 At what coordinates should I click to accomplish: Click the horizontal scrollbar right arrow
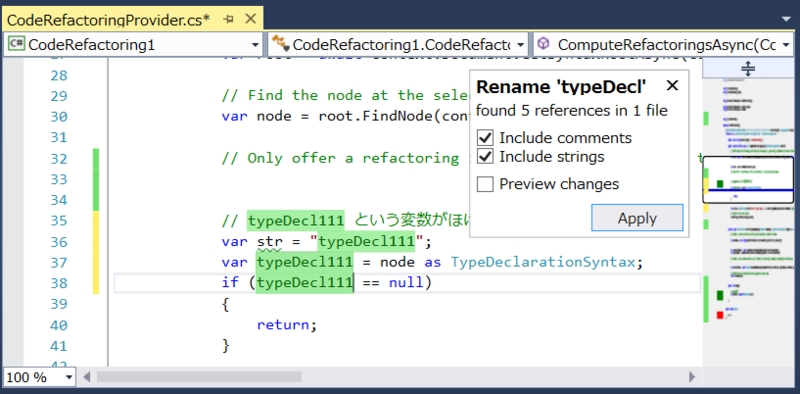(692, 377)
